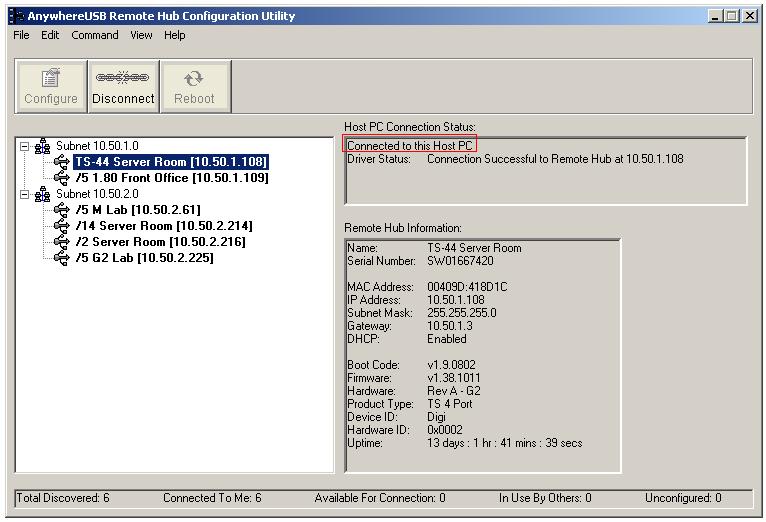The width and height of the screenshot is (766, 522).
Task: Click USB icon beside /5 1.80 Front Office
Action: 62,178
